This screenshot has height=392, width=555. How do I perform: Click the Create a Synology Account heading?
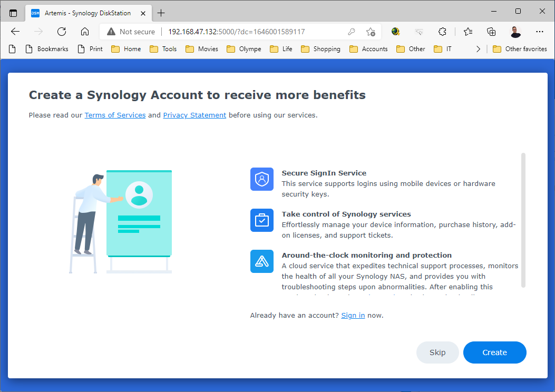tap(197, 95)
